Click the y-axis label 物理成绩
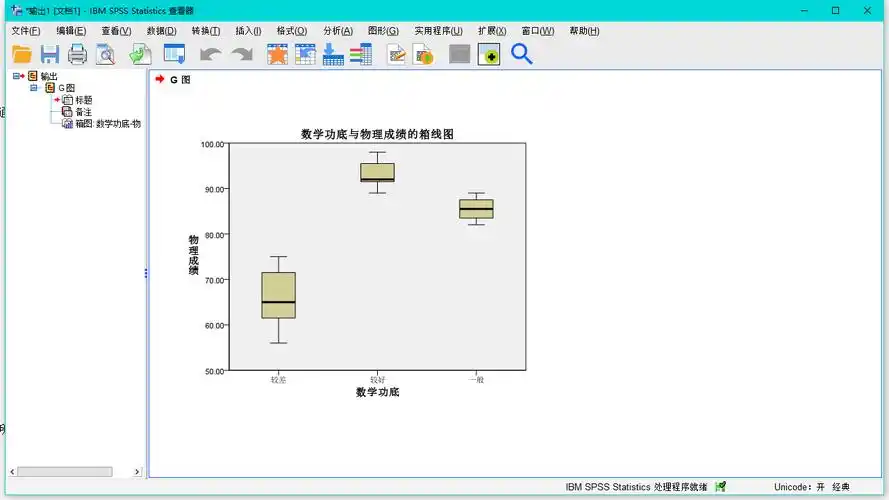The image size is (889, 500). [x=194, y=255]
